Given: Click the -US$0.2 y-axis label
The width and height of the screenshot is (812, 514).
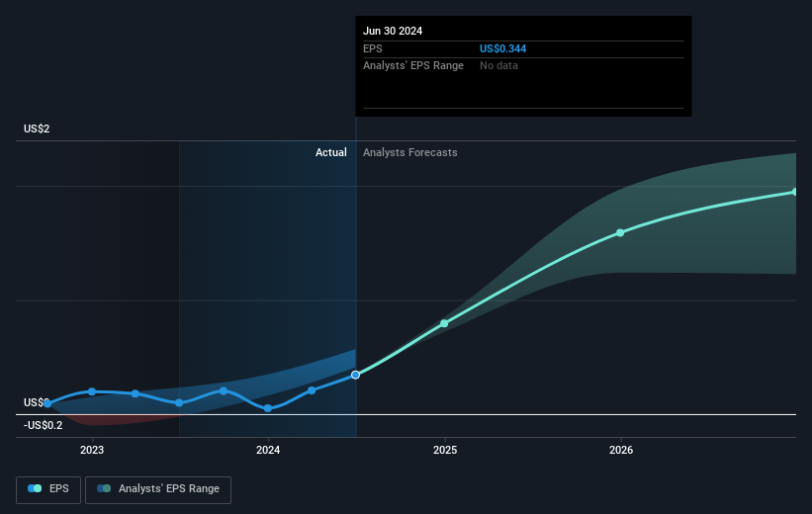Looking at the screenshot, I should pyautogui.click(x=43, y=425).
